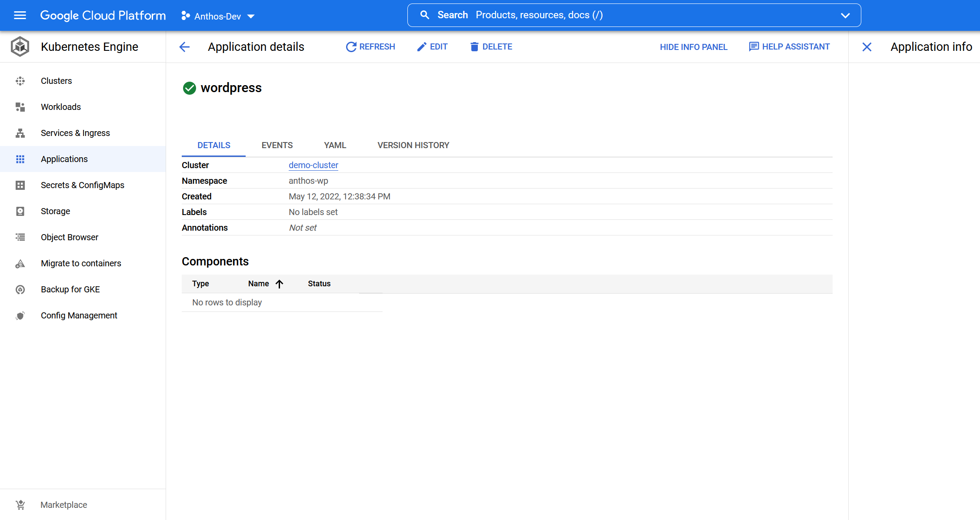Click the back navigation arrow
The height and width of the screenshot is (520, 980).
(184, 46)
